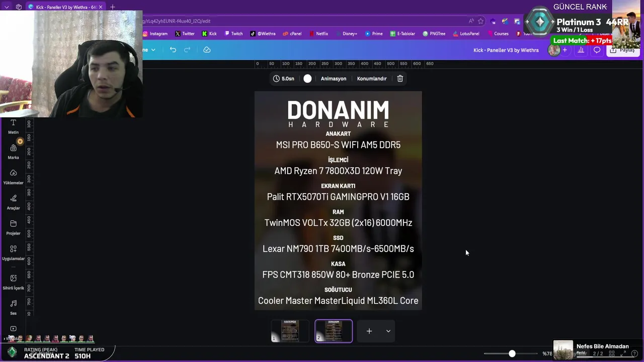Open the help question mark icon
The image size is (644, 362).
pyautogui.click(x=634, y=353)
